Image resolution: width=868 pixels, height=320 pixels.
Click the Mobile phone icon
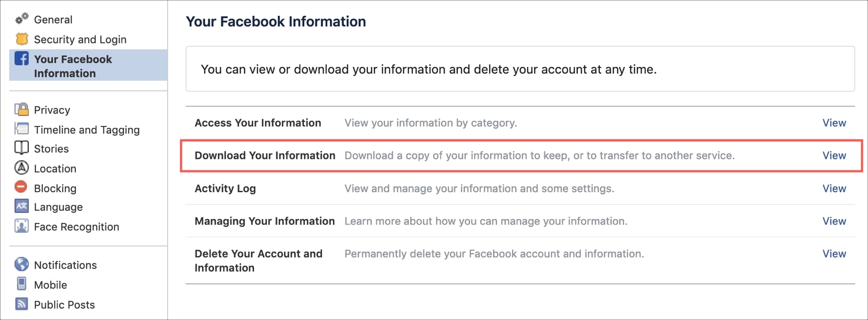click(x=21, y=284)
